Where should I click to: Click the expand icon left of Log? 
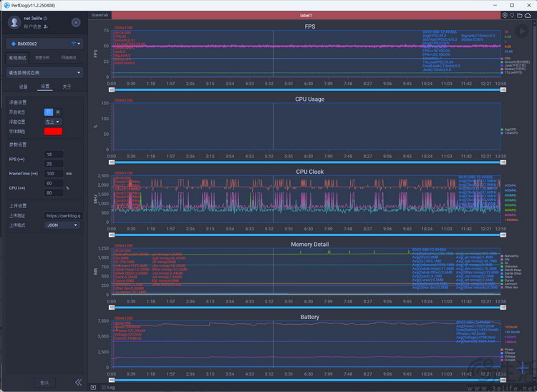93,387
